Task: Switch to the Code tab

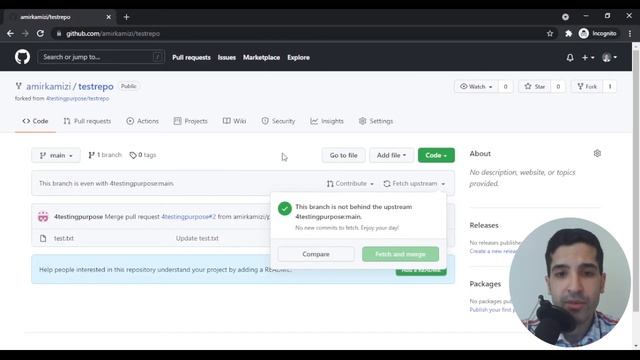Action: coord(35,121)
